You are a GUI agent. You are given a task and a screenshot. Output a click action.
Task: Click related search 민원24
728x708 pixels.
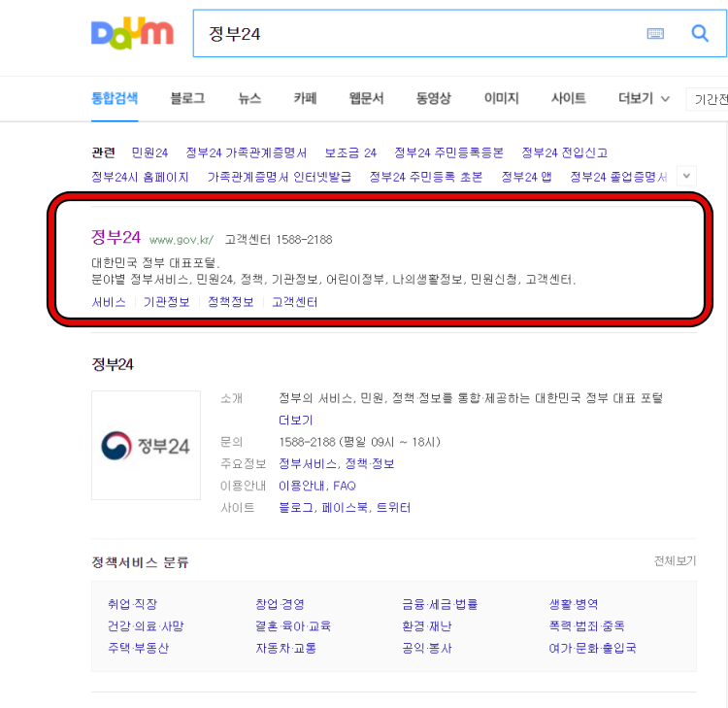149,152
